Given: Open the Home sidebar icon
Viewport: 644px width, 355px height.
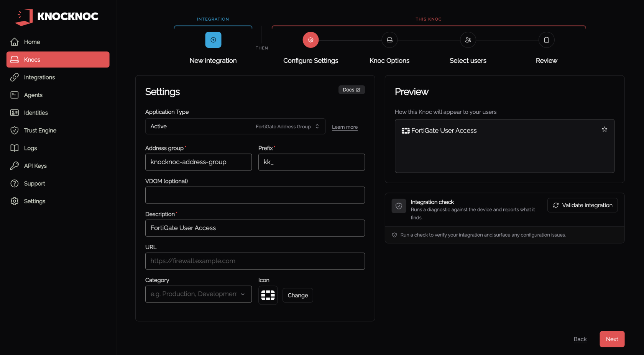Looking at the screenshot, I should (15, 42).
